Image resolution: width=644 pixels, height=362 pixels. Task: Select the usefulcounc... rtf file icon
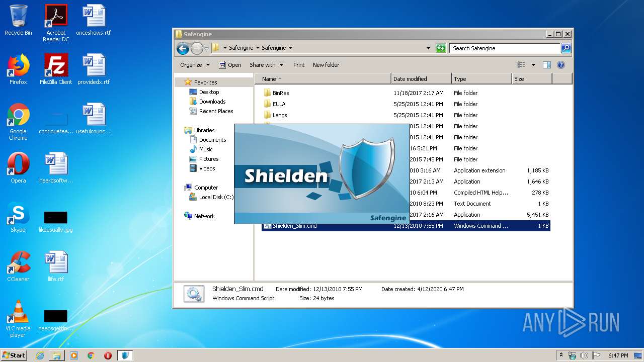94,119
